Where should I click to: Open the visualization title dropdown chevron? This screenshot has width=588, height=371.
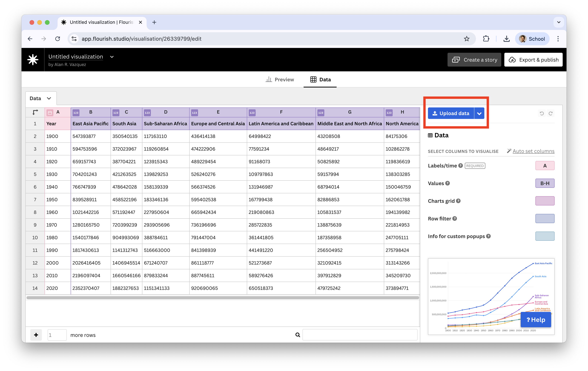(112, 57)
